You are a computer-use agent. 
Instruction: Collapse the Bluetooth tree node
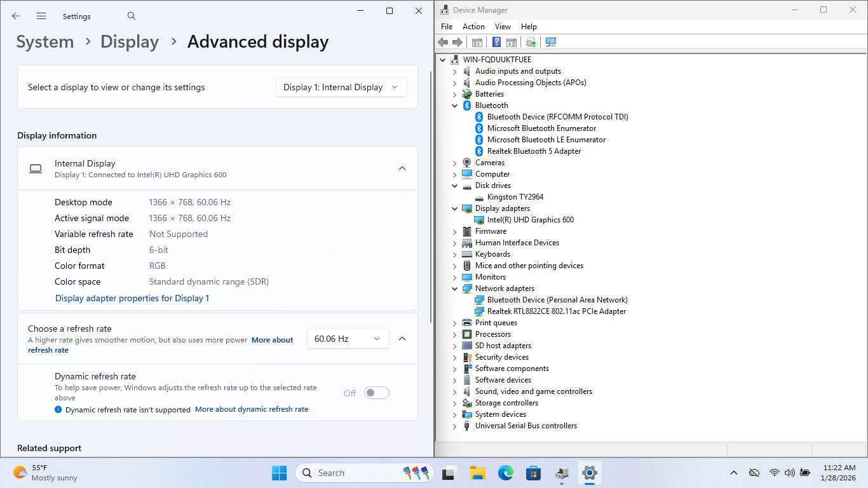tap(454, 105)
